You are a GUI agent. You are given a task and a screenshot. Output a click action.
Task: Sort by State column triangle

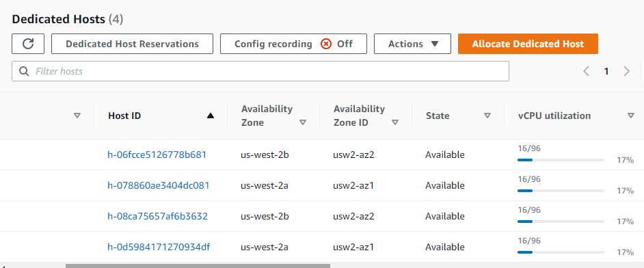pyautogui.click(x=487, y=116)
